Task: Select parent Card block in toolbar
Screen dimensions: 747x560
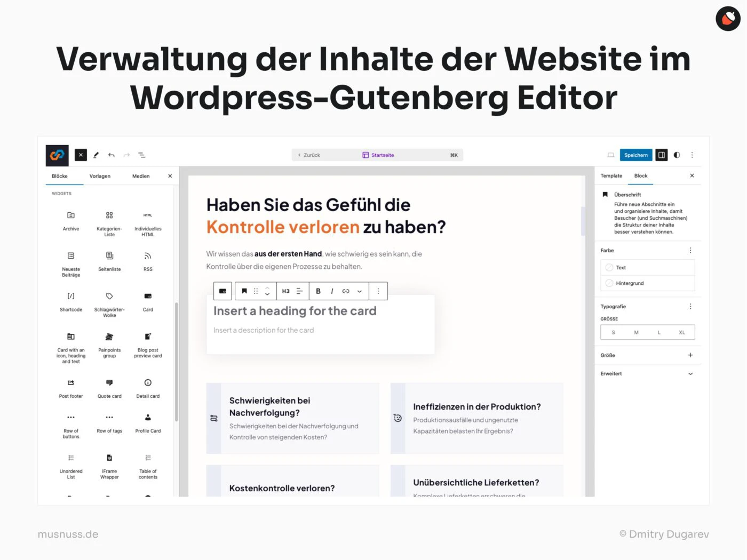Action: [222, 291]
